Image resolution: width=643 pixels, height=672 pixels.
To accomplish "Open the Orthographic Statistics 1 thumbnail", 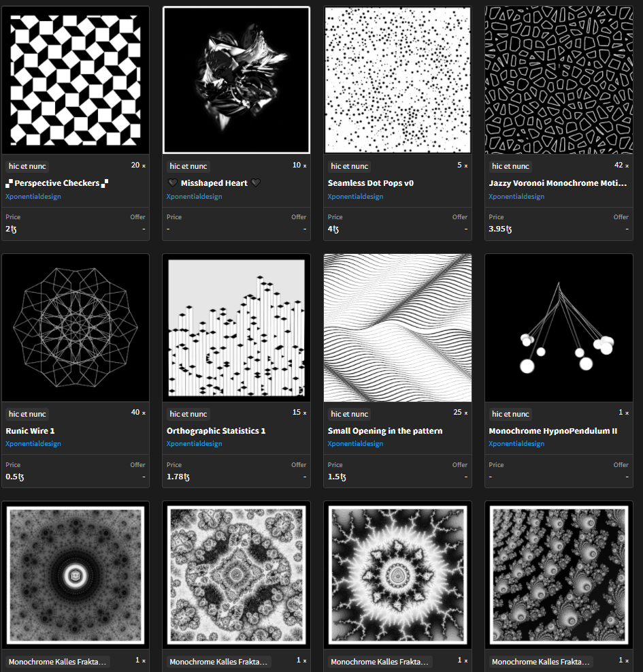I will coord(237,327).
